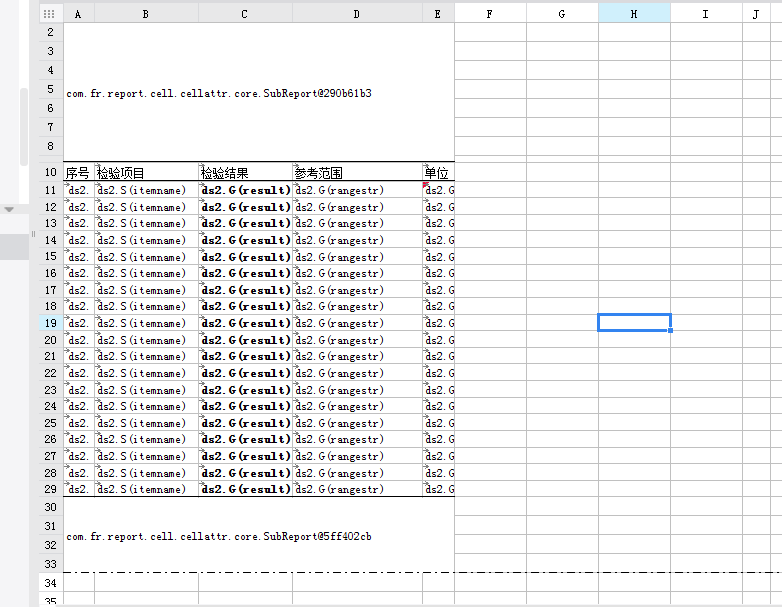Click ds2.S(itemname) cell in row 11
782x607 pixels.
(x=146, y=190)
